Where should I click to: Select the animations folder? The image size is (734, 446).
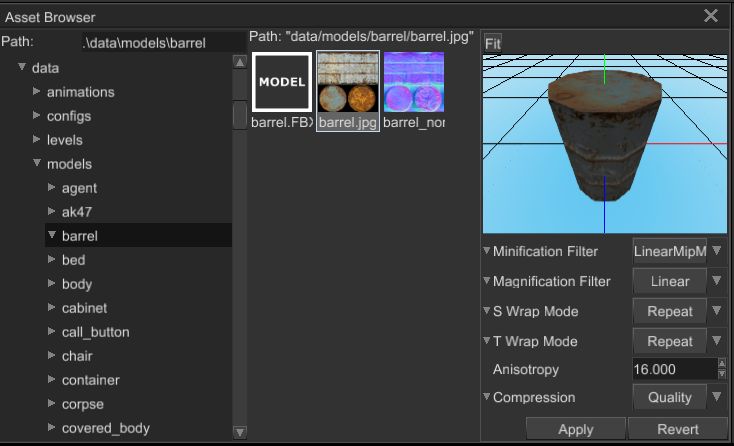tap(81, 92)
